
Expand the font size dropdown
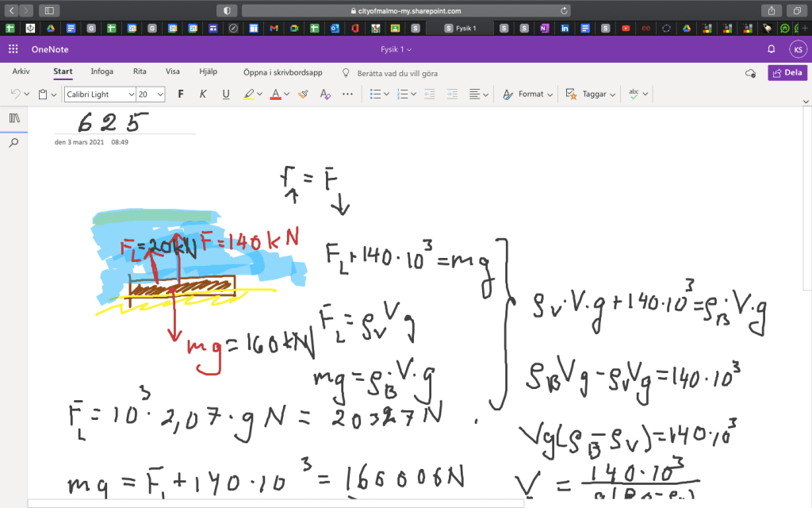coord(160,94)
